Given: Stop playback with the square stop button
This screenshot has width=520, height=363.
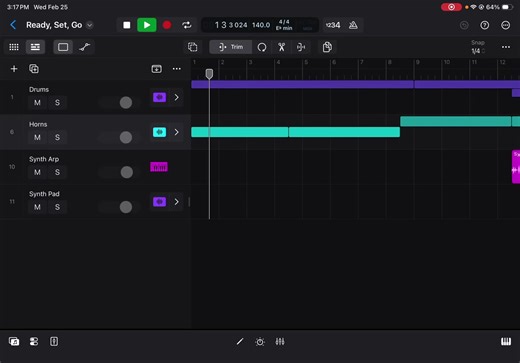Looking at the screenshot, I should pyautogui.click(x=127, y=25).
